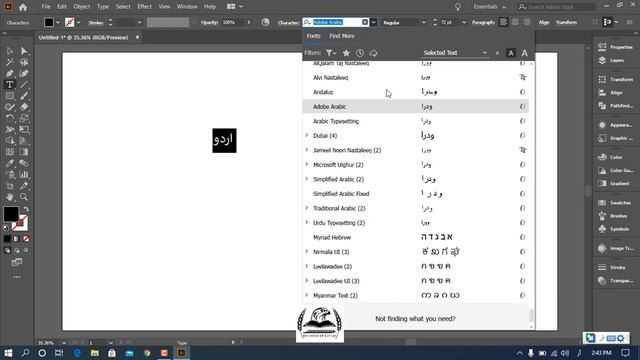Set font sample size to small

[497, 53]
